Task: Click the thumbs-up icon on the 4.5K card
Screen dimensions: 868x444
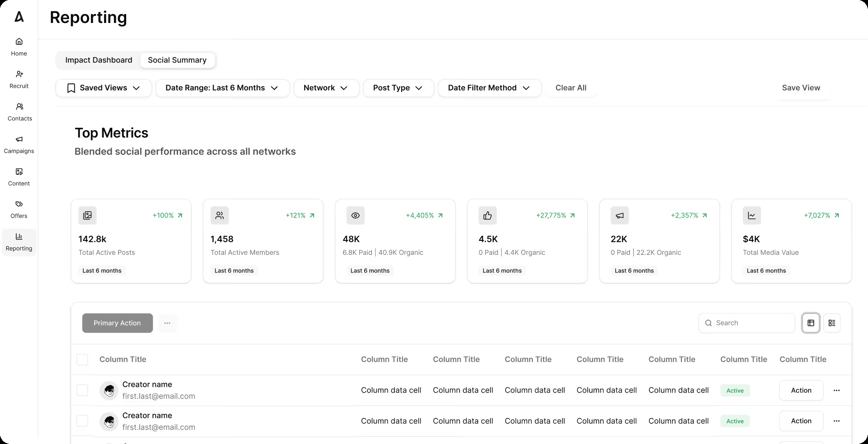Action: 488,215
